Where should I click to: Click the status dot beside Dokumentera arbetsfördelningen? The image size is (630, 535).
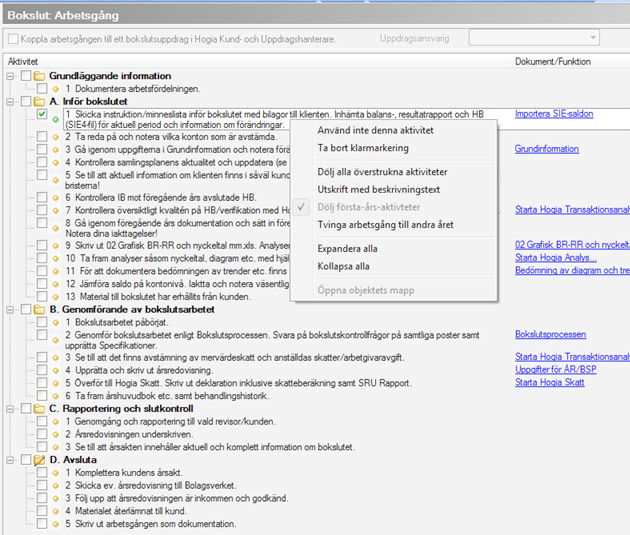55,89
